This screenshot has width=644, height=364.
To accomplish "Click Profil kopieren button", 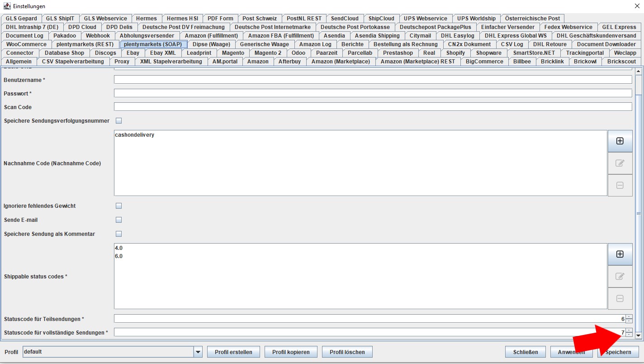I will [x=291, y=352].
